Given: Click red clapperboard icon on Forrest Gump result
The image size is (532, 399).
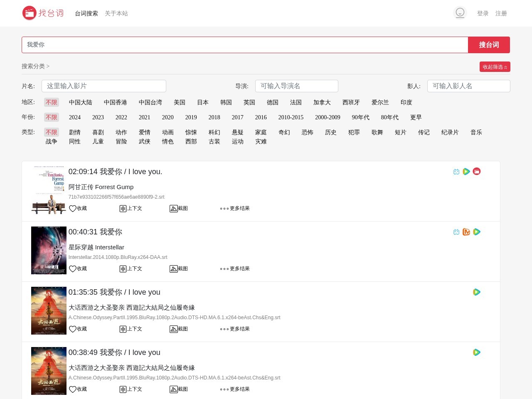Looking at the screenshot, I should (477, 172).
